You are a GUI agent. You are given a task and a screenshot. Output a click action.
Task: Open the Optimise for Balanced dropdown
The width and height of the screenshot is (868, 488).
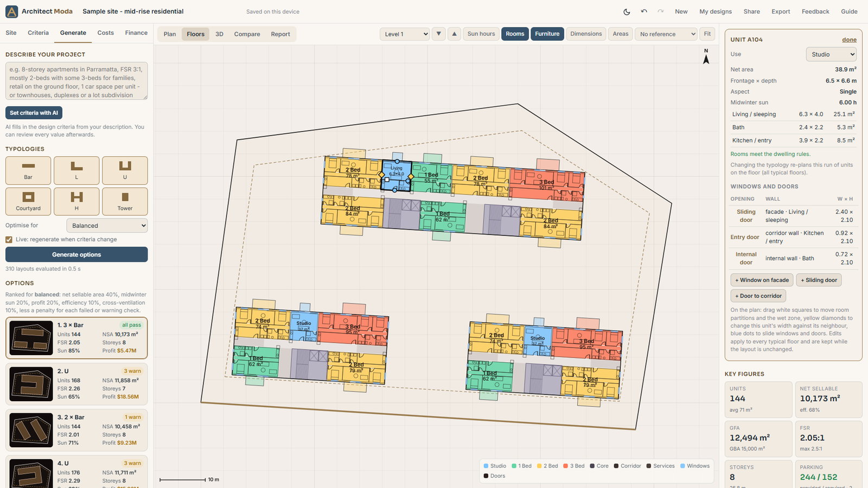point(107,226)
